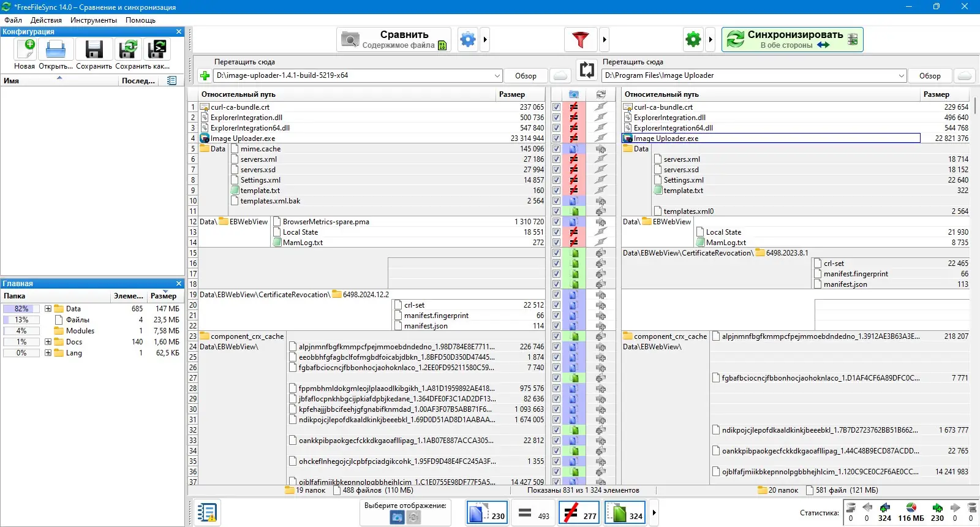Open the red funnel filter settings

point(580,40)
